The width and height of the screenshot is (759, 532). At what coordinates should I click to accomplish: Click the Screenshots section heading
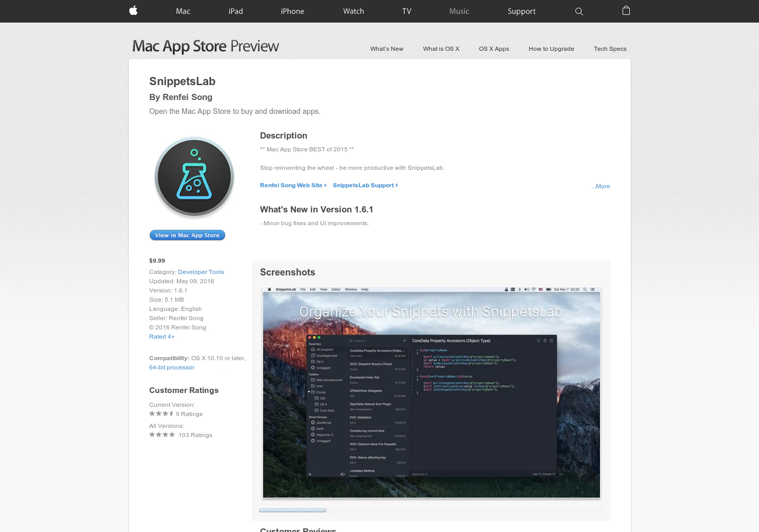[288, 272]
